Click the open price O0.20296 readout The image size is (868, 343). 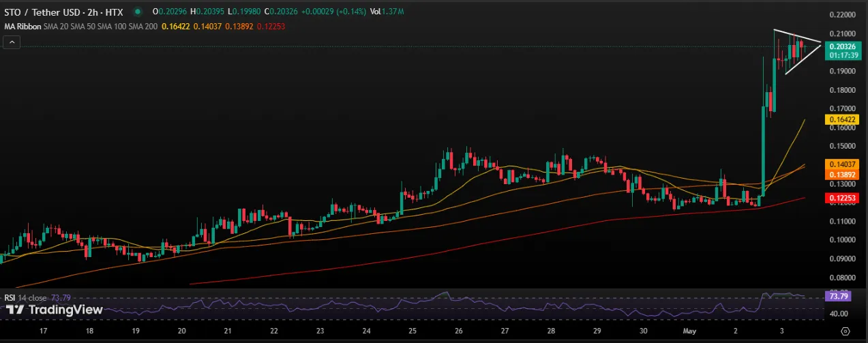(x=170, y=12)
